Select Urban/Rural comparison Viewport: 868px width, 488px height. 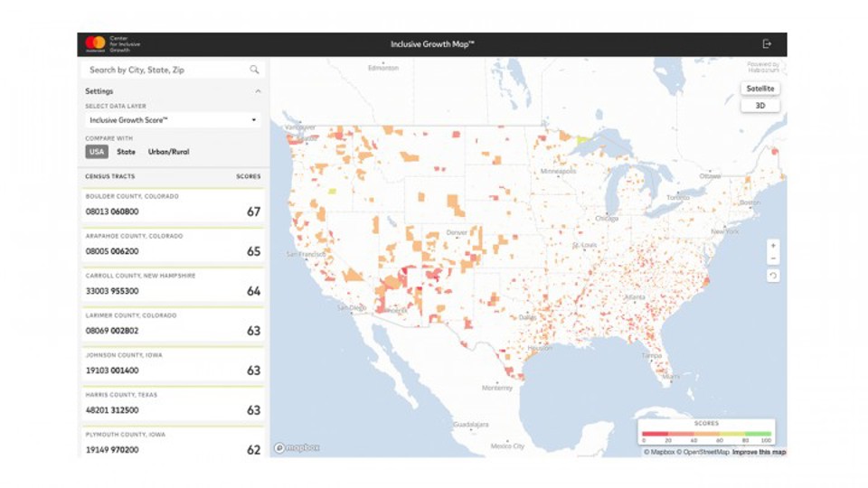168,152
